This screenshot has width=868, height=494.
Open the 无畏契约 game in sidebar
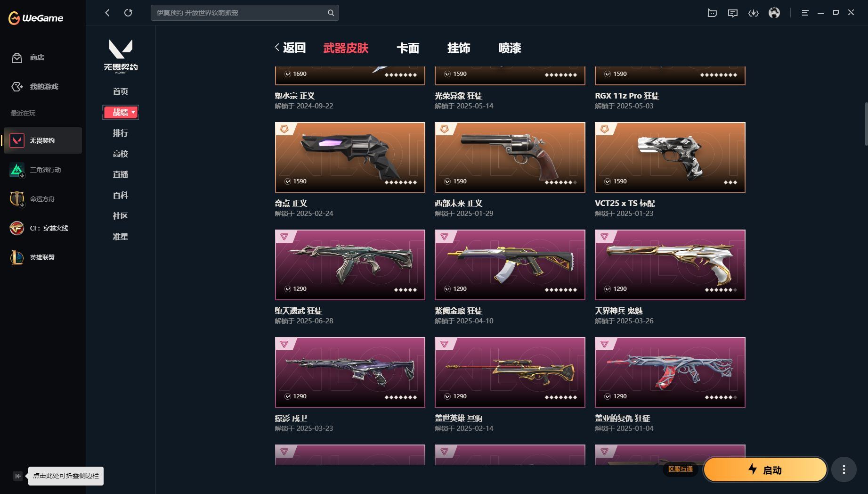point(43,140)
